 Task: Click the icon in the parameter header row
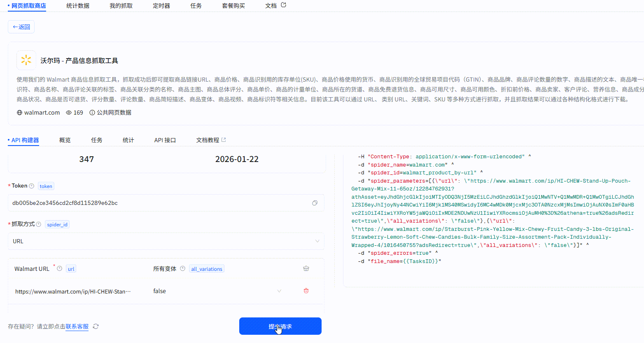pos(306,268)
